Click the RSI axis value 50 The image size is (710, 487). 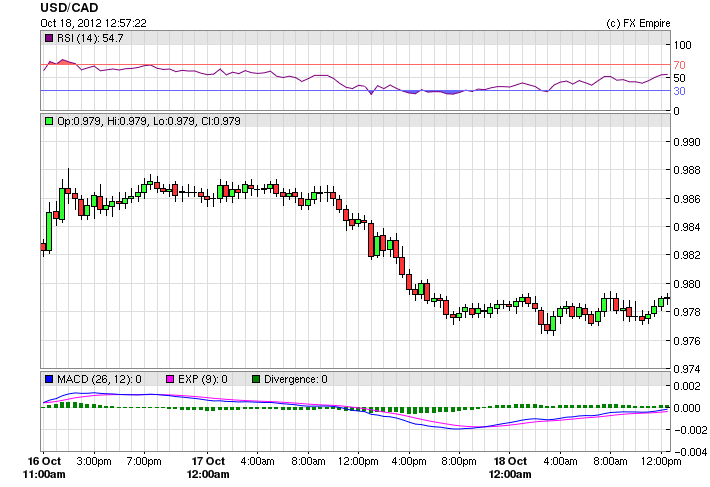point(679,78)
